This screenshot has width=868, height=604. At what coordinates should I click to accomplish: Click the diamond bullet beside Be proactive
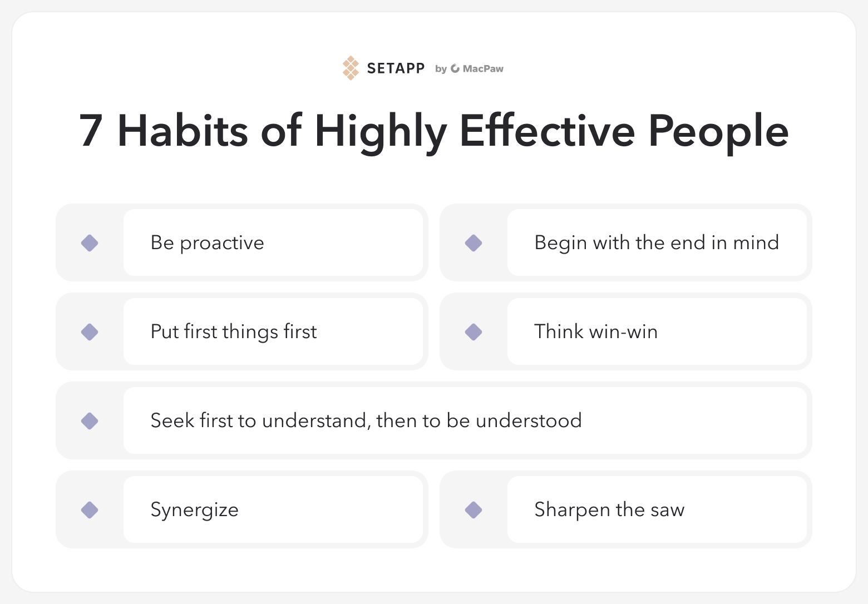90,243
